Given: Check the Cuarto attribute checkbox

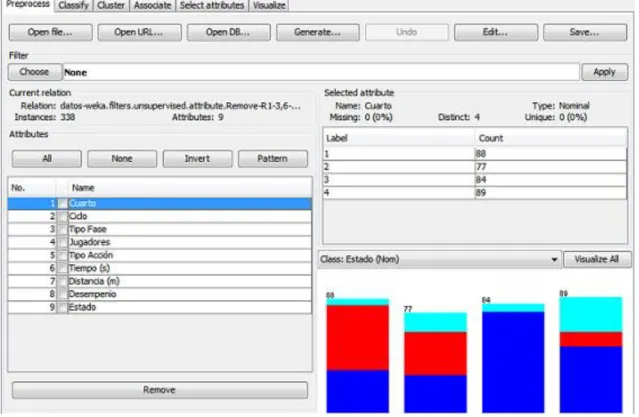Looking at the screenshot, I should click(62, 203).
